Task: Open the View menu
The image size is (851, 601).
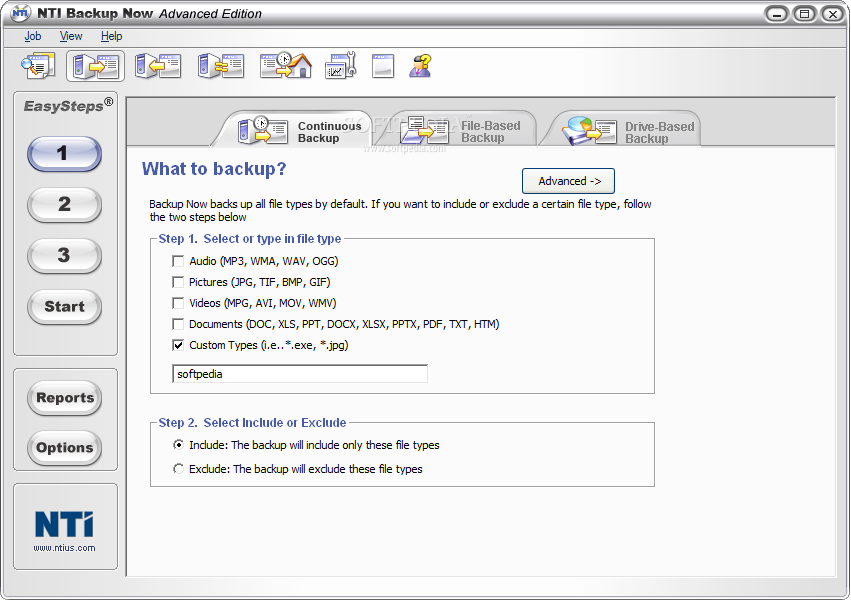Action: (71, 36)
